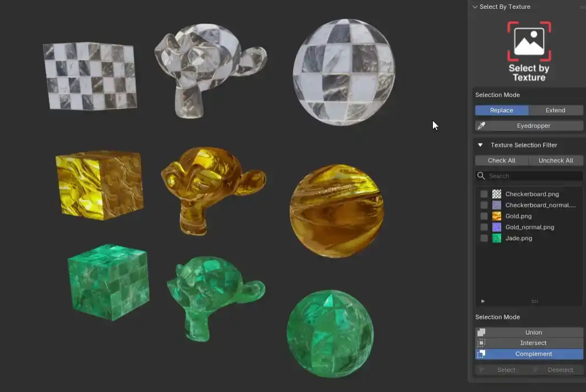Click the Checkerboard.png texture thumbnail icon
Image resolution: width=586 pixels, height=392 pixels.
pos(497,194)
